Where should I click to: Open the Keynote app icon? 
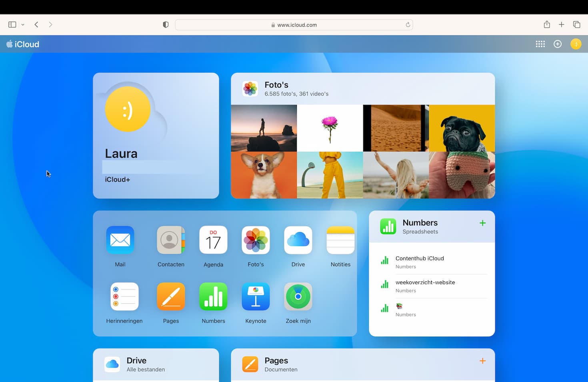(256, 296)
